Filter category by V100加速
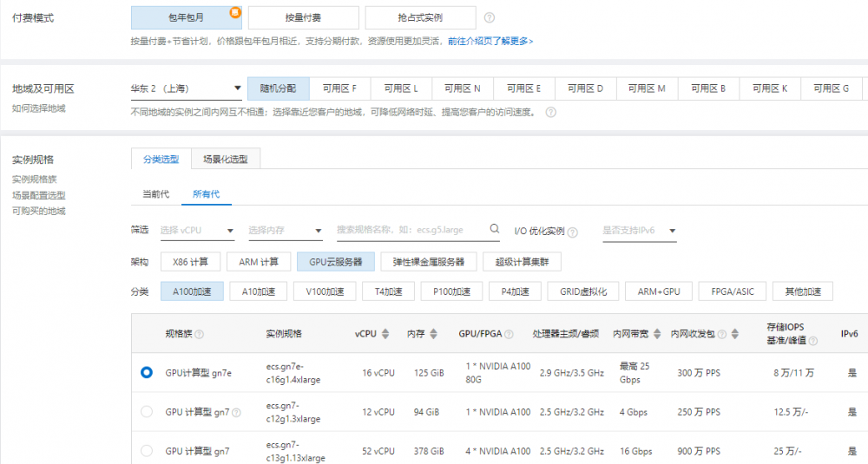 click(325, 291)
